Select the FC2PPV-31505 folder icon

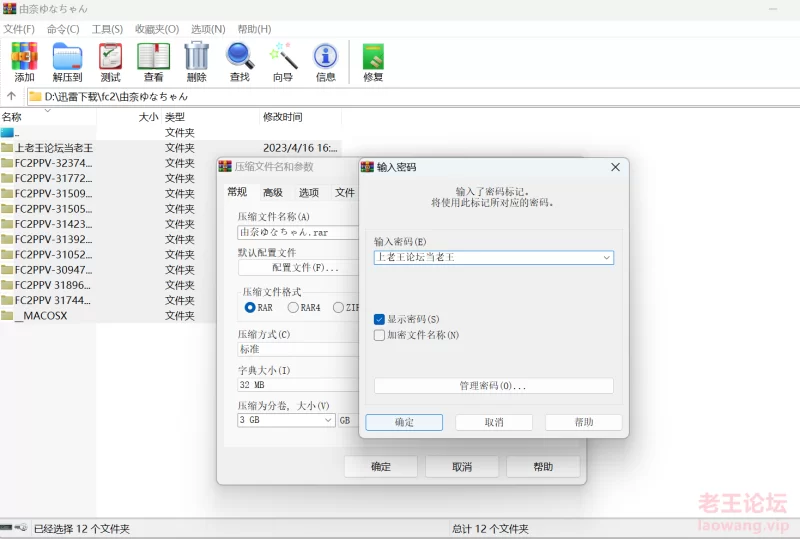(7, 209)
